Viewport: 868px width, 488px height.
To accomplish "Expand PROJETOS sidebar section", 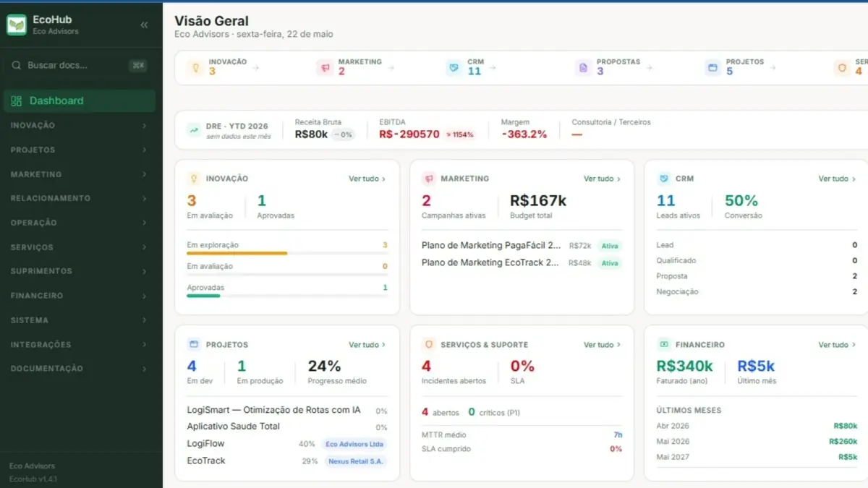I will 78,150.
